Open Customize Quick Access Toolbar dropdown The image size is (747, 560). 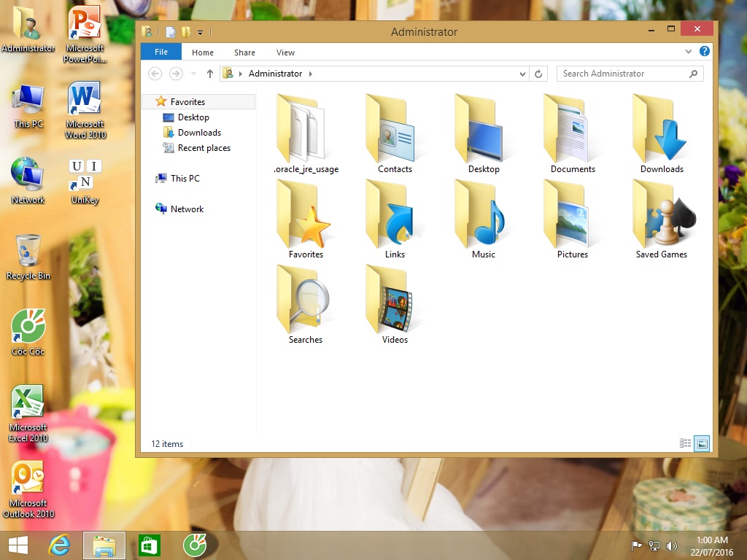[200, 32]
